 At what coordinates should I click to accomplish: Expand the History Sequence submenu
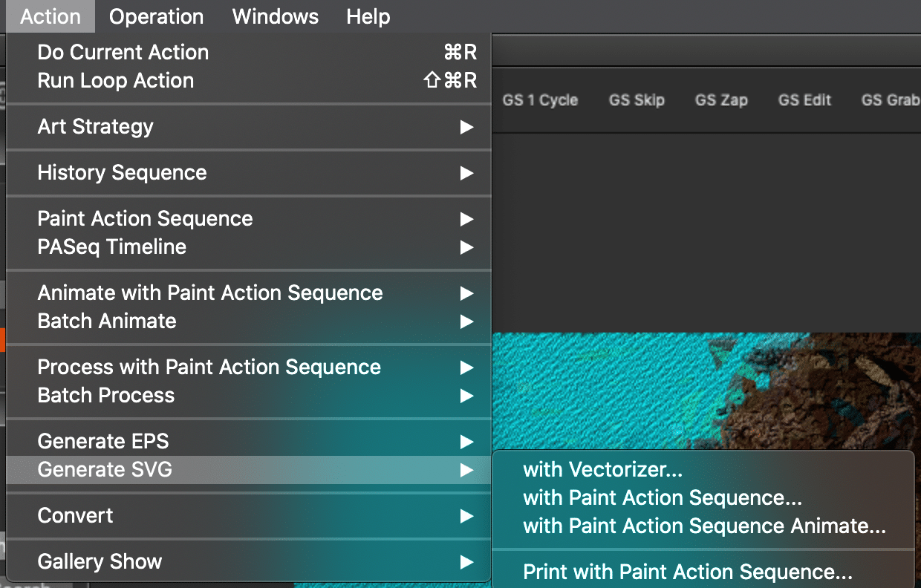249,173
